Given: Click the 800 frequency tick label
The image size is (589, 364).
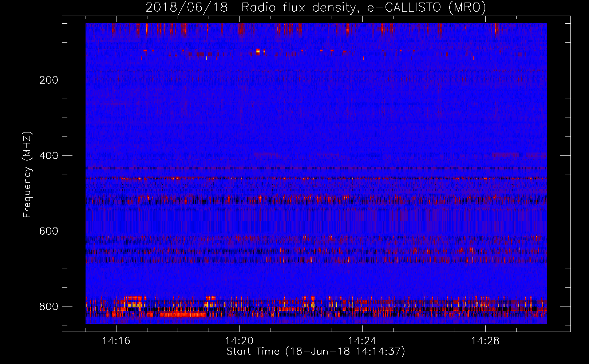Looking at the screenshot, I should pyautogui.click(x=49, y=306).
